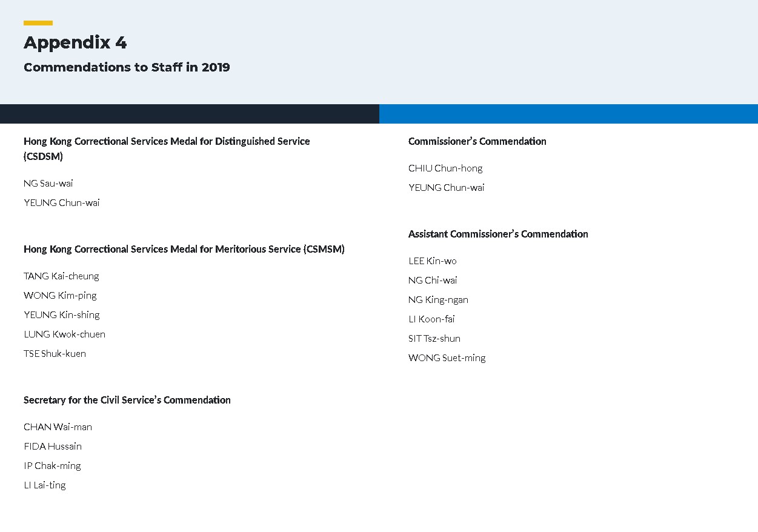Click the Commissioner's Commendation heading

point(477,141)
